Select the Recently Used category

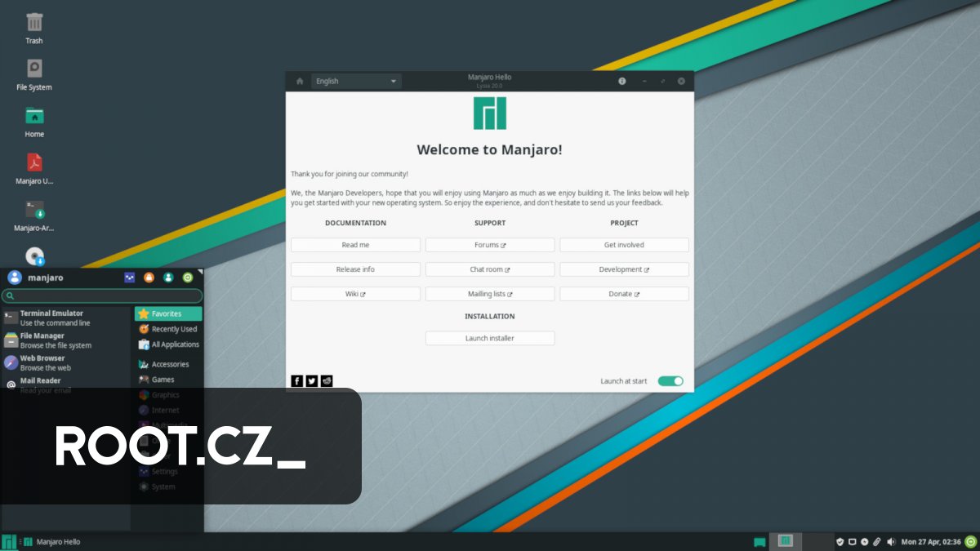(168, 328)
